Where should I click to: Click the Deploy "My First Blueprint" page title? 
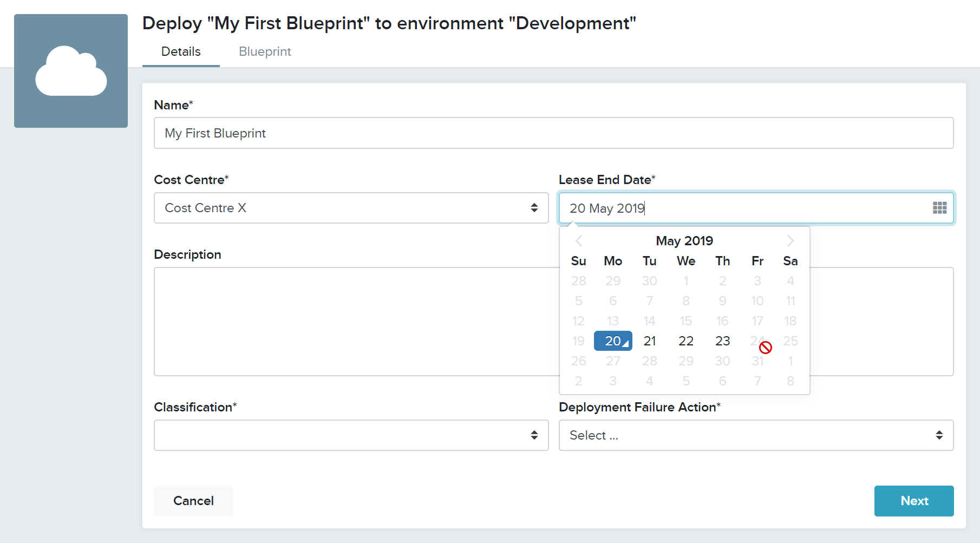[389, 23]
